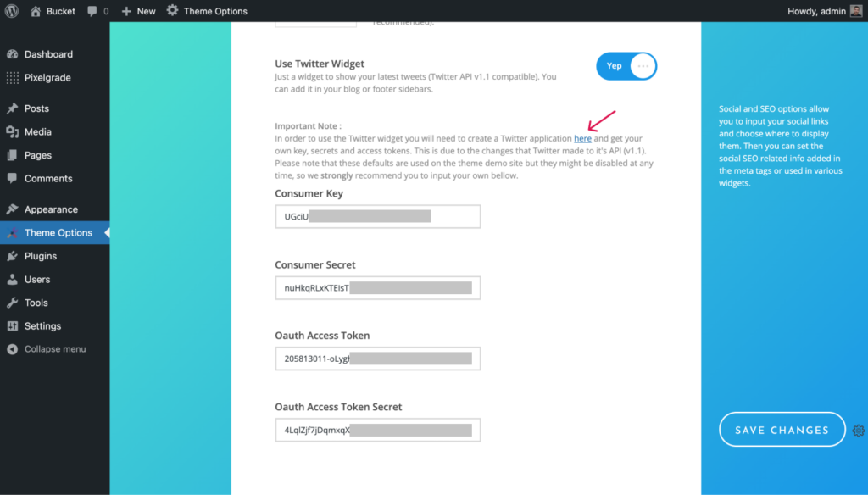Click Theme Options in the top admin bar
This screenshot has width=868, height=495.
pos(215,11)
